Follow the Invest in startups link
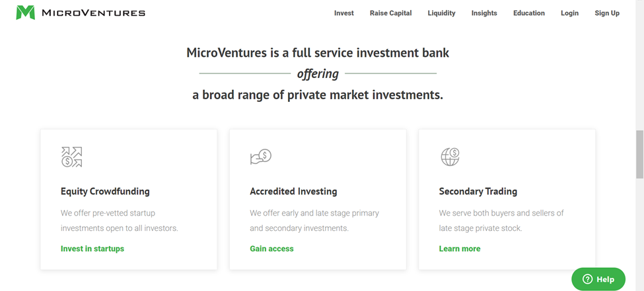The width and height of the screenshot is (644, 291). pos(92,249)
